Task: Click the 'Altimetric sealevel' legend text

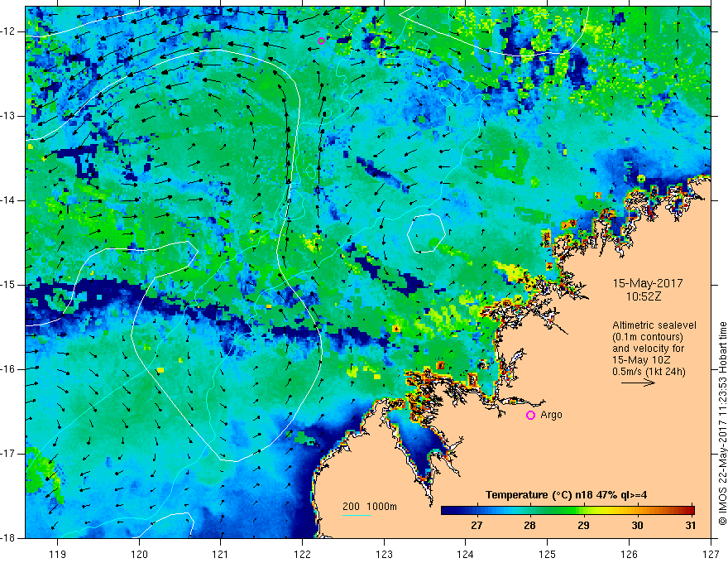Action: pyautogui.click(x=654, y=325)
